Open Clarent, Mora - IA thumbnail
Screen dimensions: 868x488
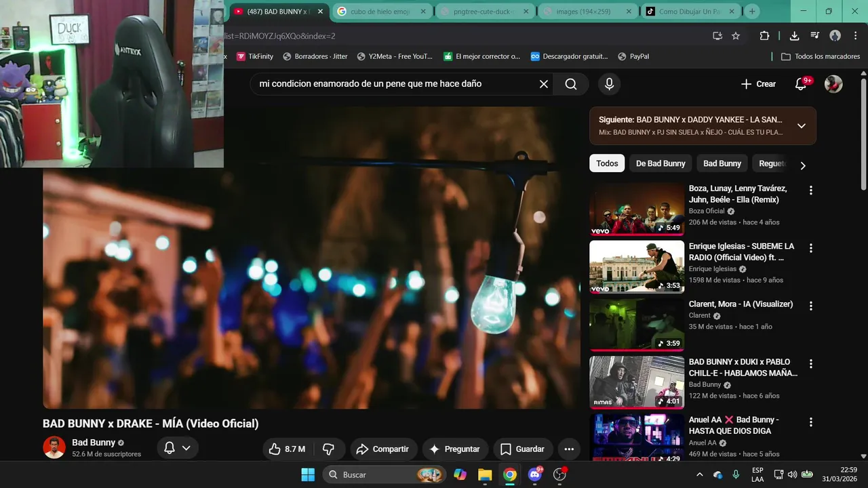pos(637,325)
